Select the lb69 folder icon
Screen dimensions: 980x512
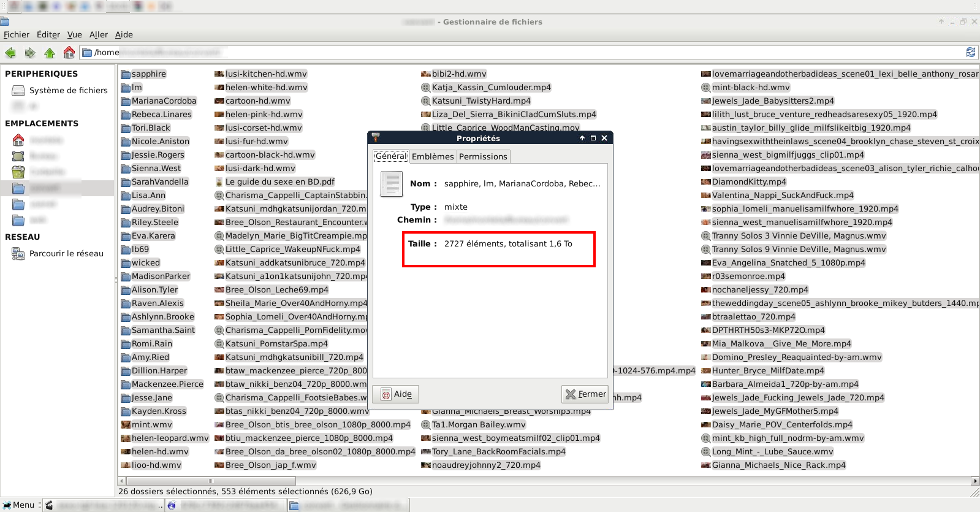pyautogui.click(x=126, y=250)
